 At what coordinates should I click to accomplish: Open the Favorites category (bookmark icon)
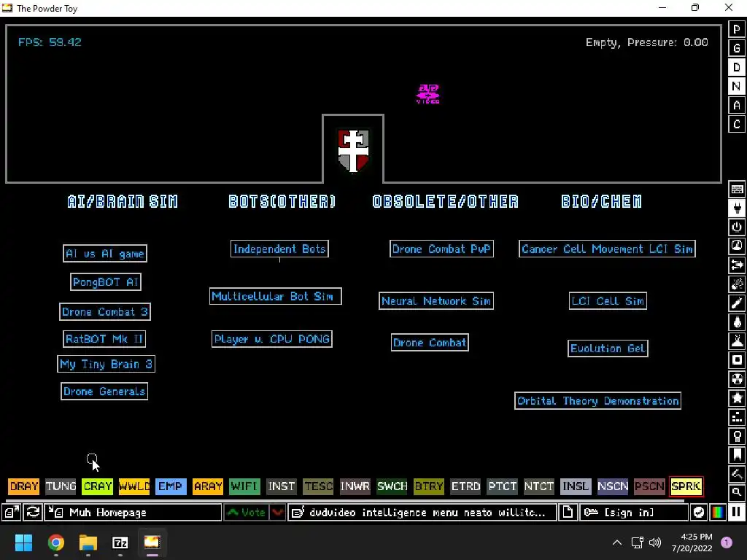pos(737,455)
